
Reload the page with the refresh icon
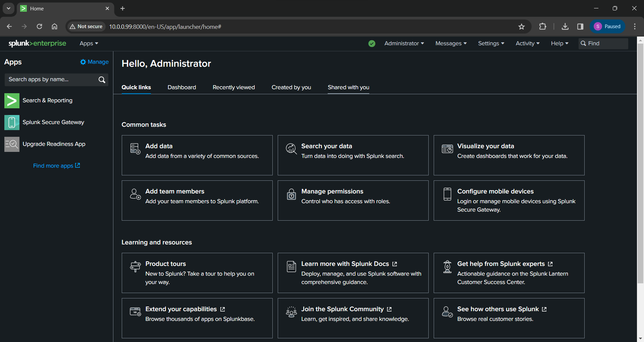point(39,26)
